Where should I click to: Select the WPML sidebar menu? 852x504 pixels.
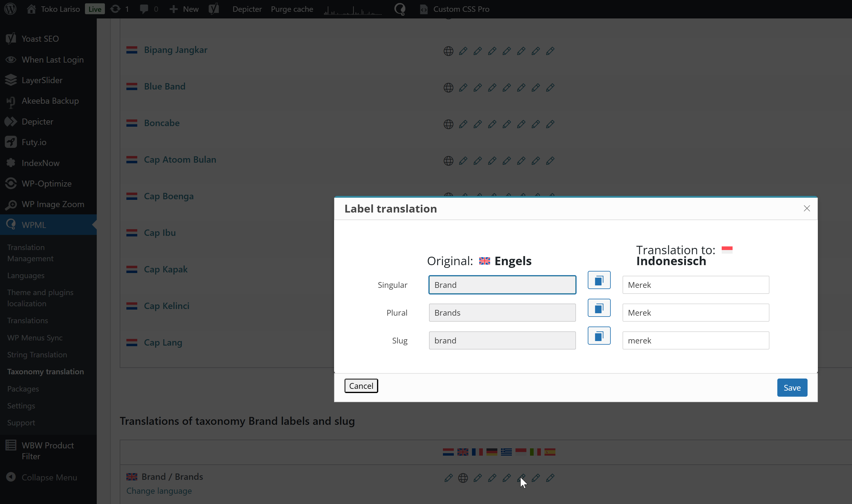click(48, 225)
